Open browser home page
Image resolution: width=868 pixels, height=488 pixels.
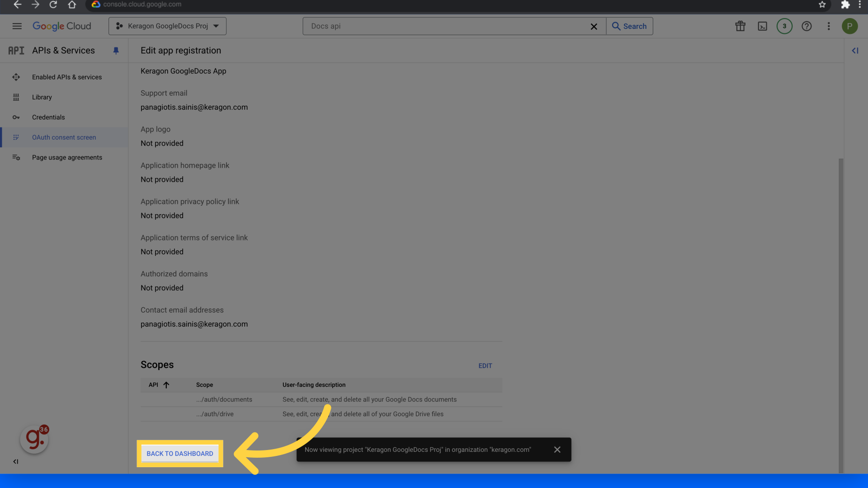point(72,5)
